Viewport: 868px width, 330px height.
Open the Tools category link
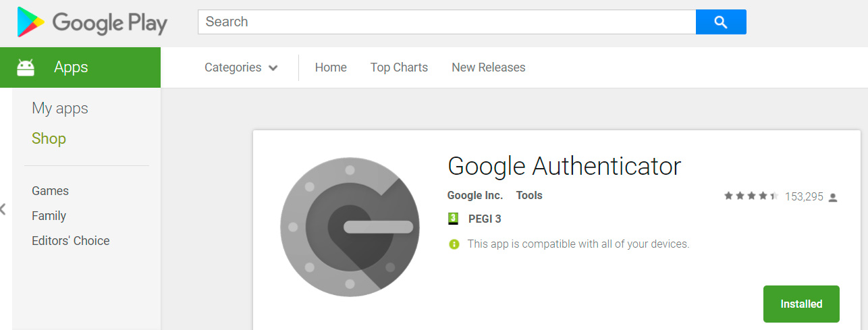pyautogui.click(x=529, y=196)
